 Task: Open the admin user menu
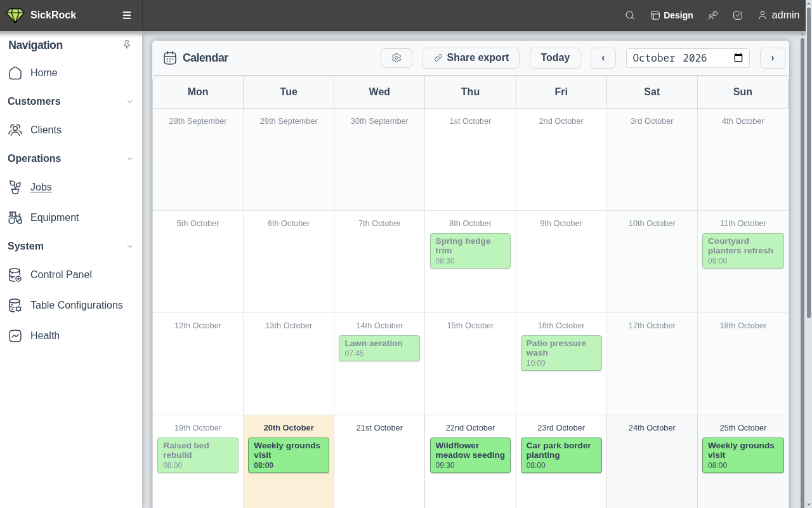coord(778,15)
